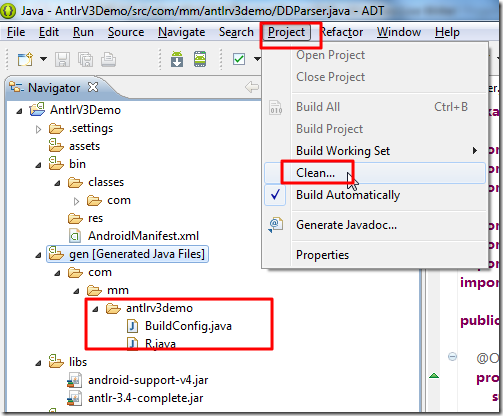Click the AndroidManifest.xml file icon
This screenshot has height=416, width=503.
pos(75,236)
